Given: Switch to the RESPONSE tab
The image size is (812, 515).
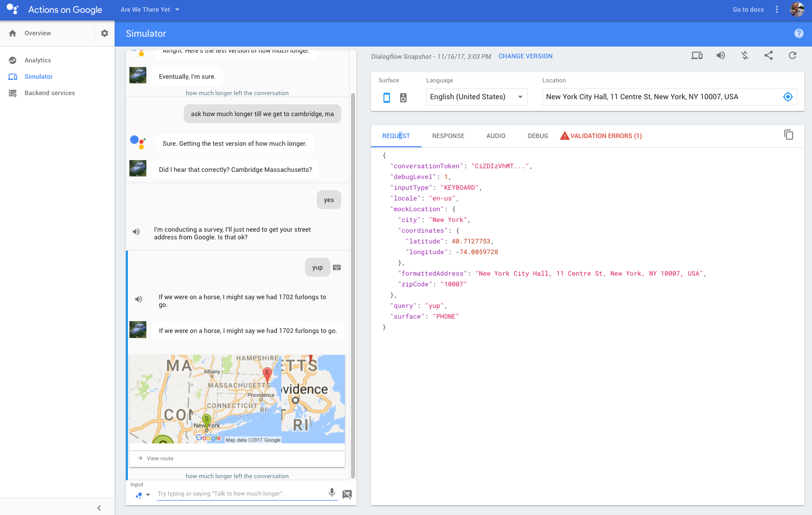Looking at the screenshot, I should point(448,136).
